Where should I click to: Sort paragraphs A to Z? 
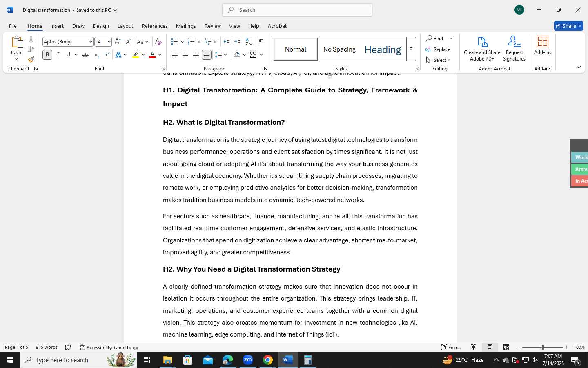pos(249,42)
